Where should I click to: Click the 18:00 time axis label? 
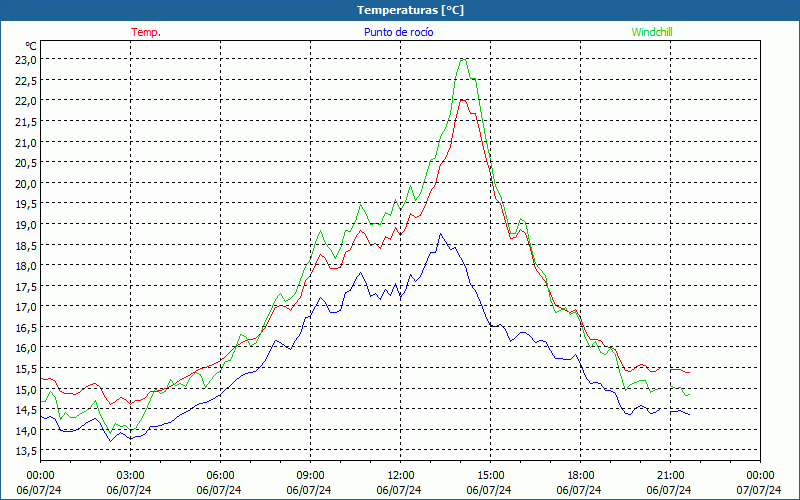coord(581,476)
